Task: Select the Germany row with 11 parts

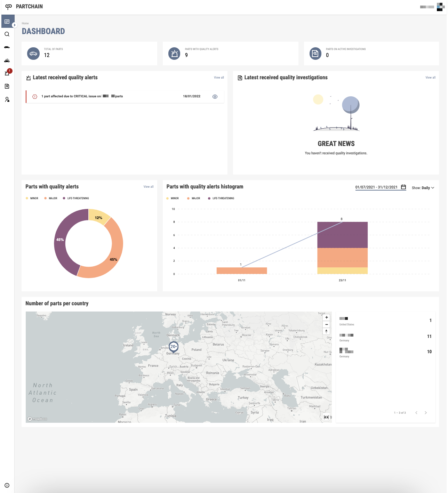Action: point(386,337)
